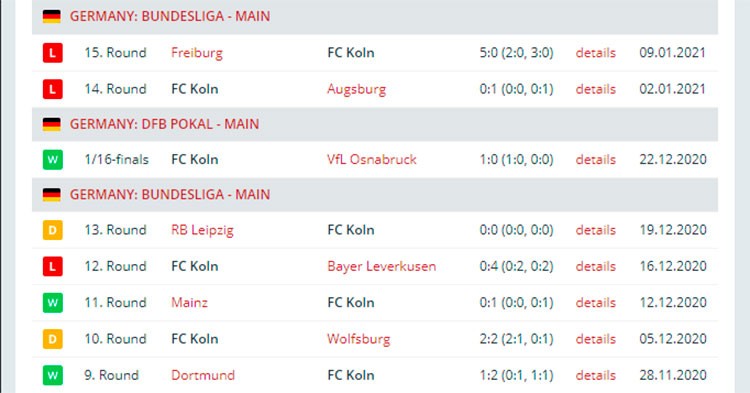Click German flag beside DFB Pokal header
The image size is (750, 393).
tap(52, 124)
